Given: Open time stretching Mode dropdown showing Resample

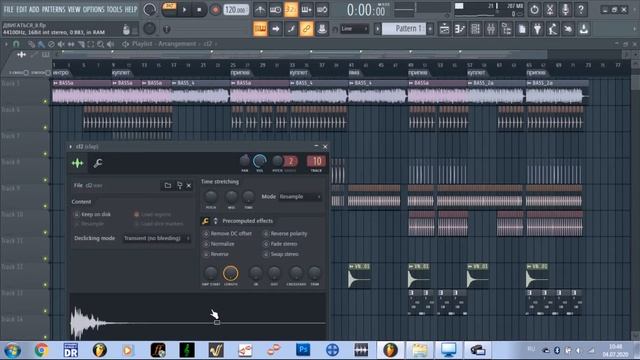Looking at the screenshot, I should 300,197.
